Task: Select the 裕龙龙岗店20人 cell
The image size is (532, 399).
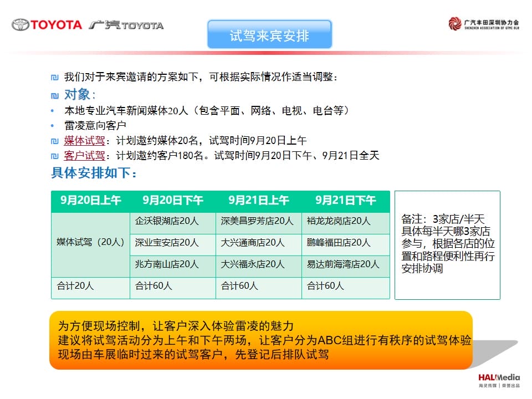Action: [345, 223]
